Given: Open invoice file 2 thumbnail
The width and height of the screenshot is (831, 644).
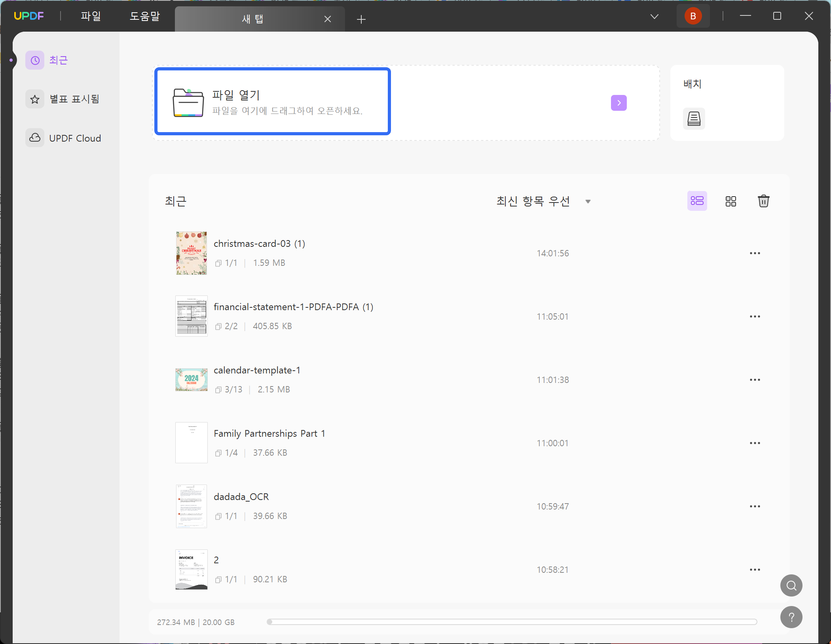Looking at the screenshot, I should point(192,570).
